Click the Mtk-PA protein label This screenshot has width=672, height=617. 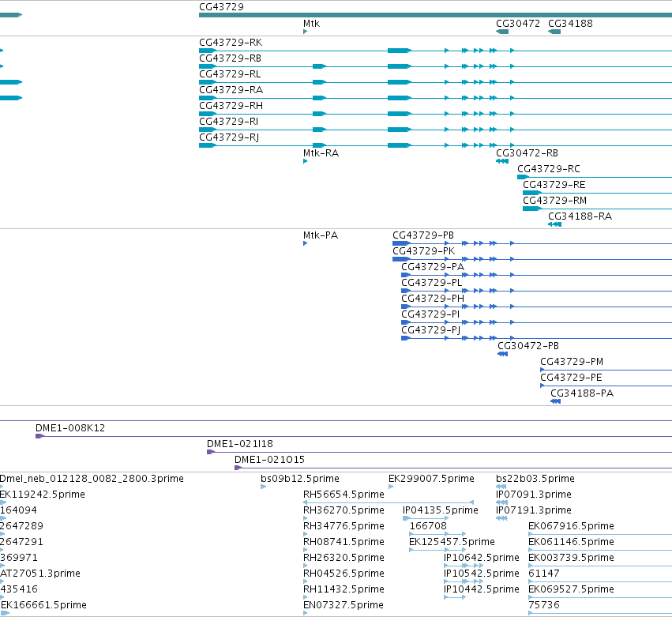pos(321,235)
